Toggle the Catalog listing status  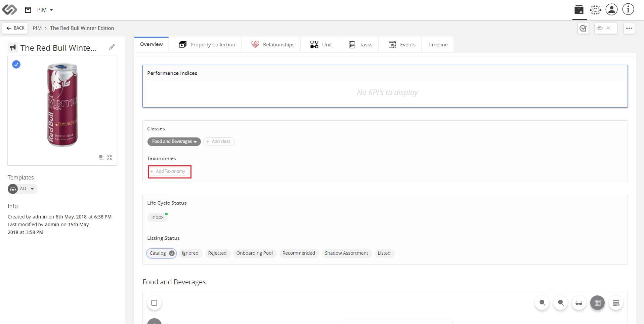click(162, 253)
